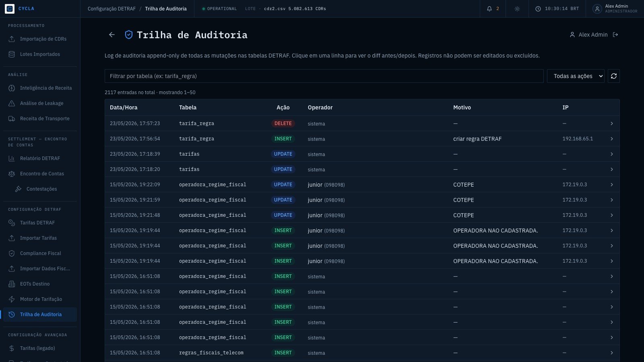This screenshot has height=362, width=644.
Task: Click the Configuração DETRAF breadcrumb link
Action: pos(111,8)
